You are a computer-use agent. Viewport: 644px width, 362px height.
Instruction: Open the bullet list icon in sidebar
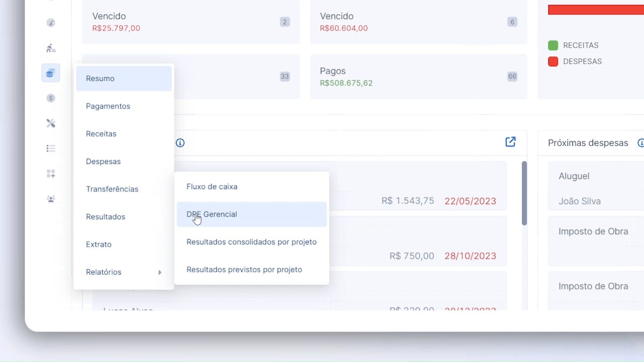50,148
